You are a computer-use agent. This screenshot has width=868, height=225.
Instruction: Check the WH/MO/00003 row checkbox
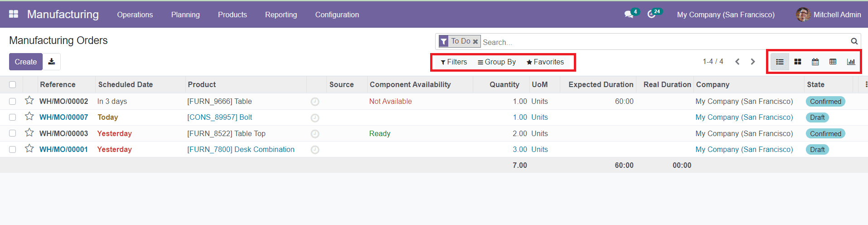(x=13, y=133)
